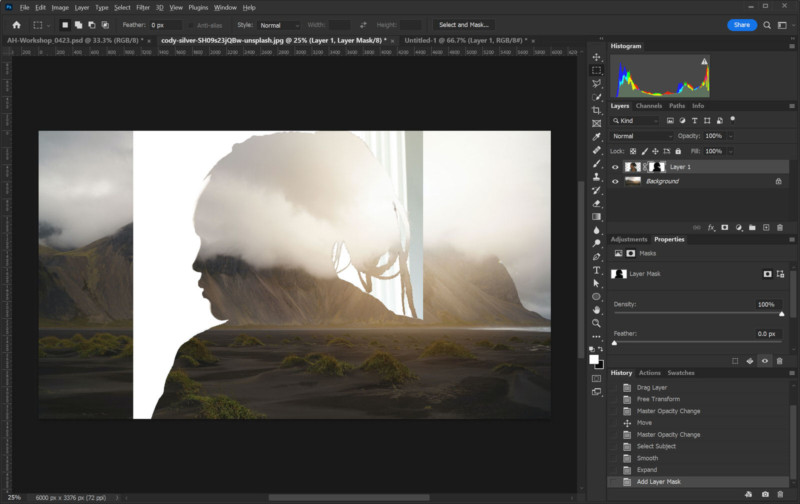Screen dimensions: 800x504
Task: Expand the layer Opacity dropdown arrow
Action: pos(730,136)
